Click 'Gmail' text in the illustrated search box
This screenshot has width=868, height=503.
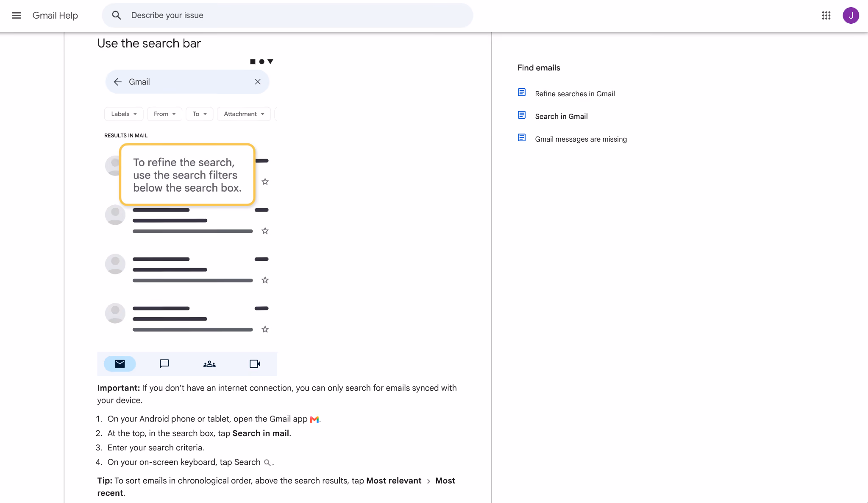coord(139,82)
